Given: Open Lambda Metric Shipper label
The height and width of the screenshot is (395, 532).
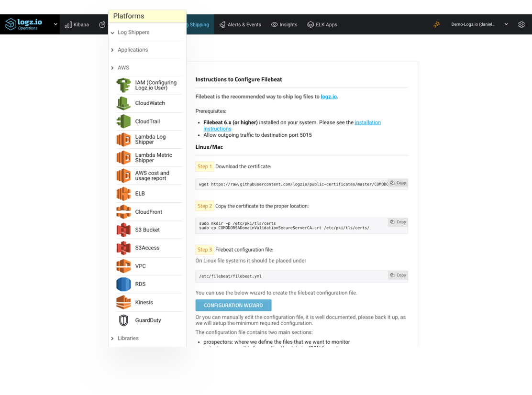Looking at the screenshot, I should 154,158.
